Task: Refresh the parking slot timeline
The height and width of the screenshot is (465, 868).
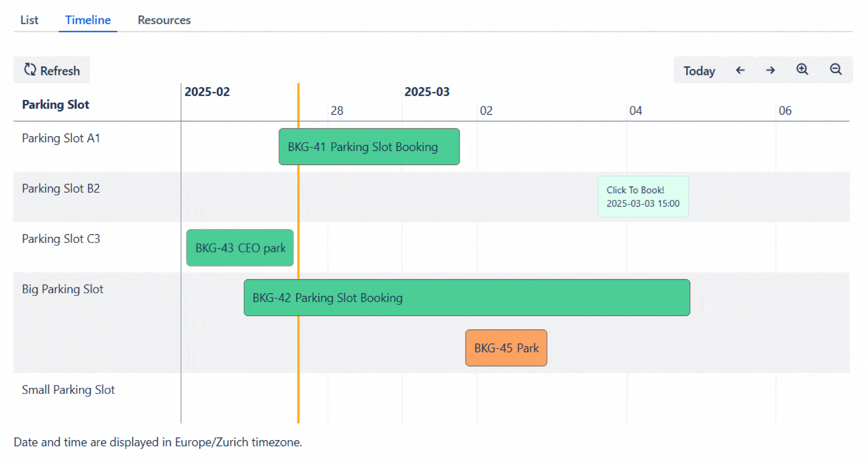Action: 52,69
